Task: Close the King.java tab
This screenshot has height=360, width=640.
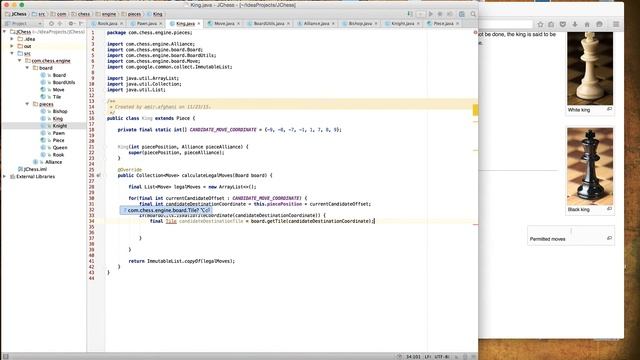Action: pyautogui.click(x=199, y=24)
